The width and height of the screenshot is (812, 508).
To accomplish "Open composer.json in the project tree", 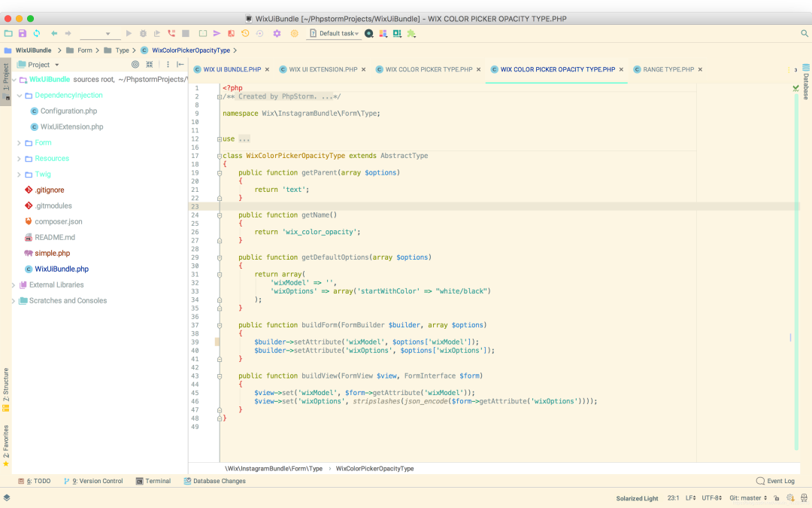I will 58,221.
